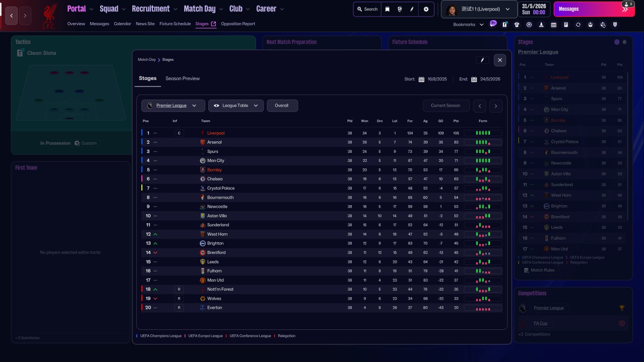
Task: Select the Stages tab in the dialog
Action: [x=148, y=78]
